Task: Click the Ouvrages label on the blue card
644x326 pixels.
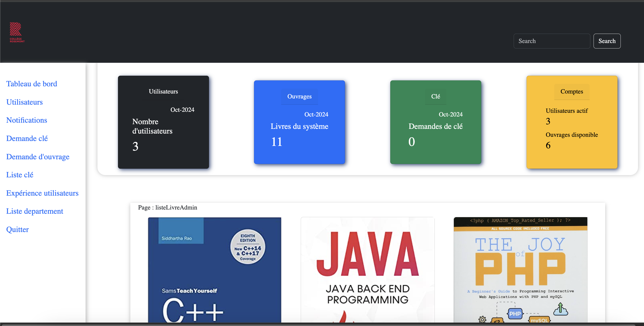Action: click(x=299, y=96)
